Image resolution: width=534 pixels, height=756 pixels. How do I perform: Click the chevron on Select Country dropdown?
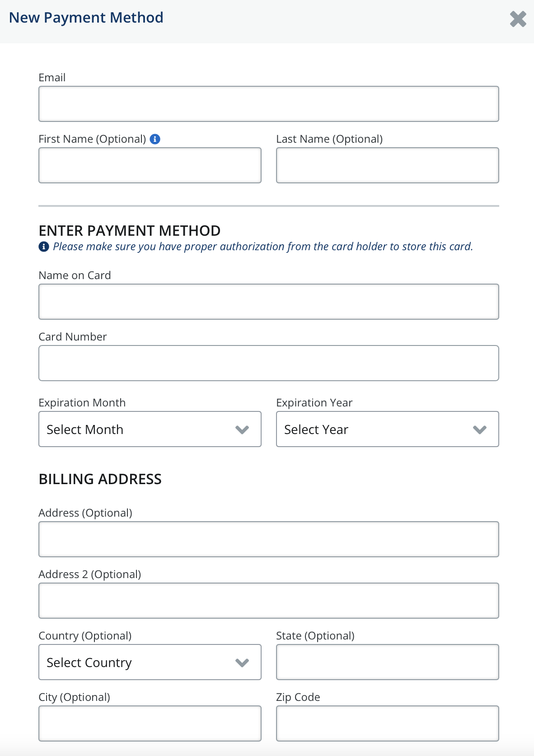pos(242,663)
